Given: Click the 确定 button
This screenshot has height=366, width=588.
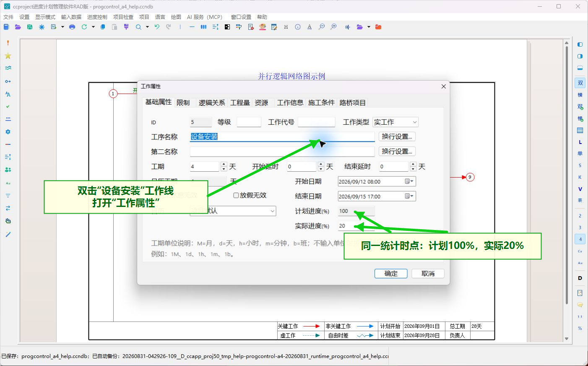Looking at the screenshot, I should click(391, 274).
